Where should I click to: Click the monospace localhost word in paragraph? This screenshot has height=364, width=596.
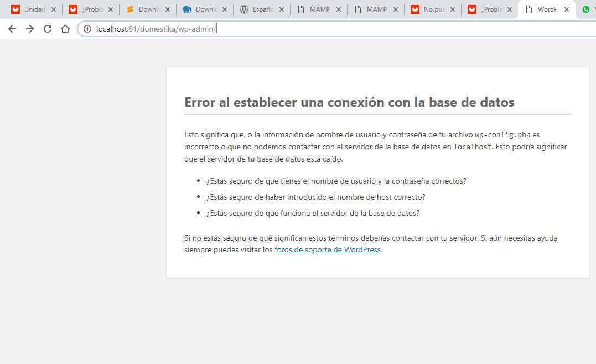[473, 147]
